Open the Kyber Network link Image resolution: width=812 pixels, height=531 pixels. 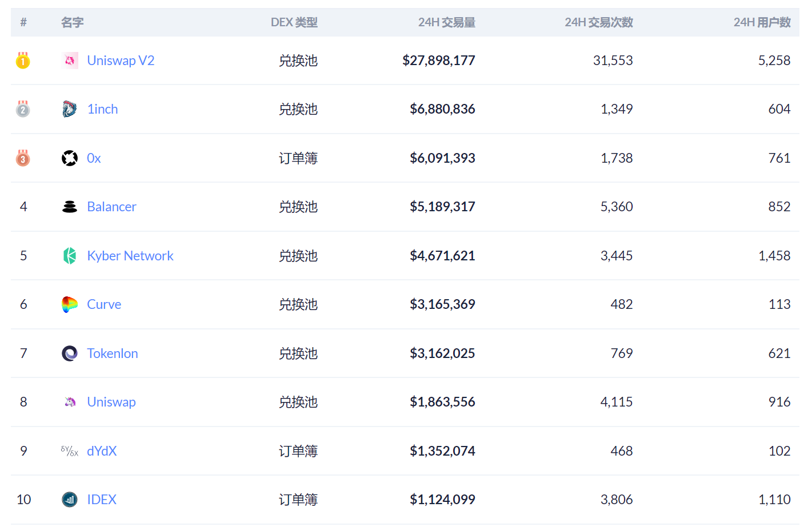[130, 256]
